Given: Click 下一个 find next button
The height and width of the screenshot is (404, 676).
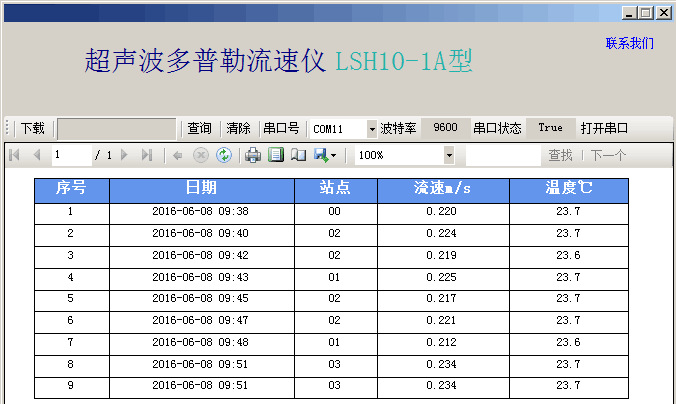Looking at the screenshot, I should (608, 155).
